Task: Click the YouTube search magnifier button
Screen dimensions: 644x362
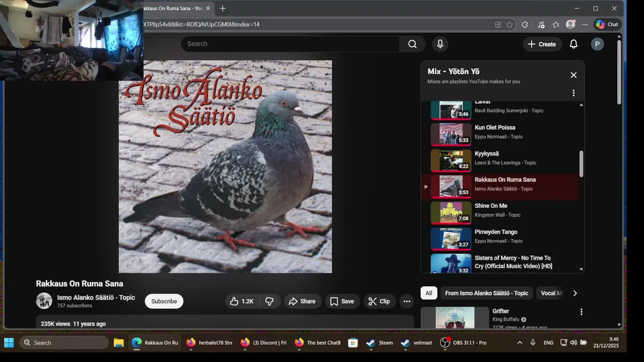Action: tap(413, 44)
